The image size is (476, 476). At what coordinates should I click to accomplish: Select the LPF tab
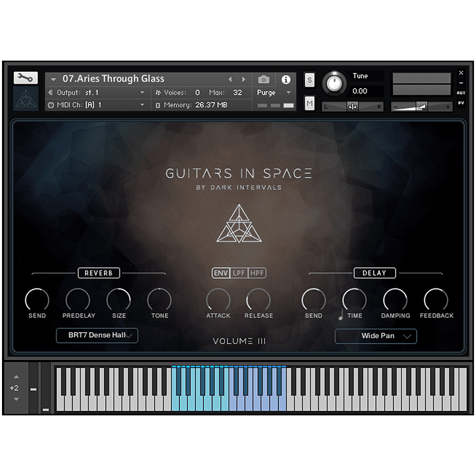point(240,273)
